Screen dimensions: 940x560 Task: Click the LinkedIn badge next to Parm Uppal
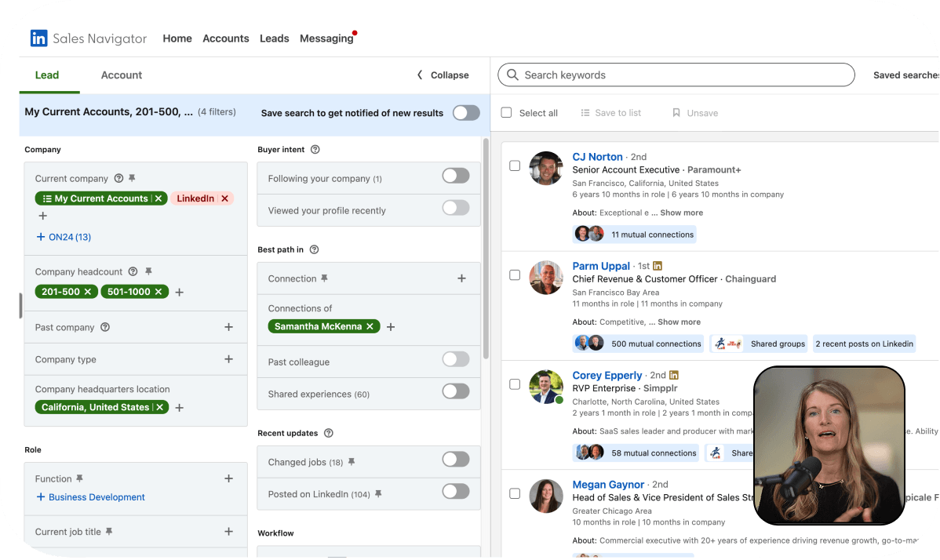(658, 266)
